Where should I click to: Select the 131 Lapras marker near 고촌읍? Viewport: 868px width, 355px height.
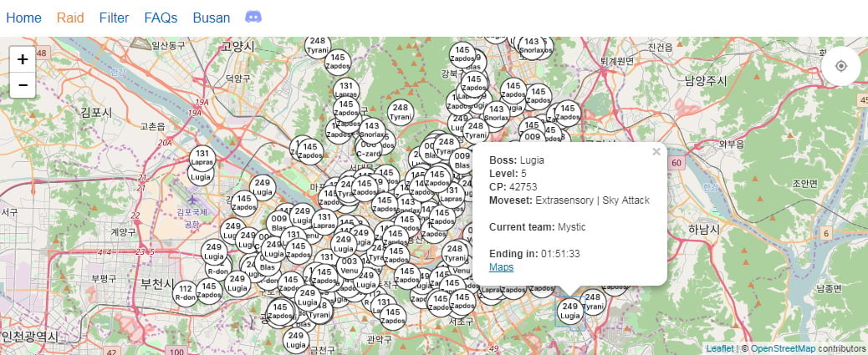pyautogui.click(x=202, y=158)
